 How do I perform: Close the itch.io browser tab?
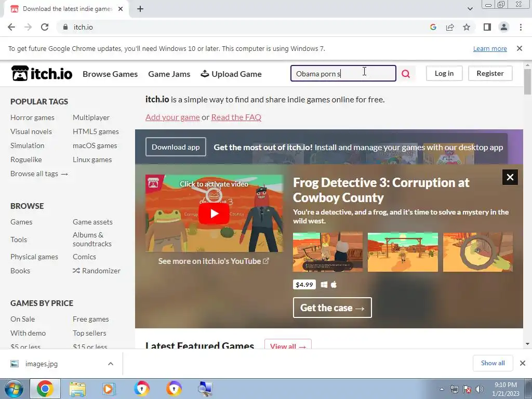click(x=121, y=9)
